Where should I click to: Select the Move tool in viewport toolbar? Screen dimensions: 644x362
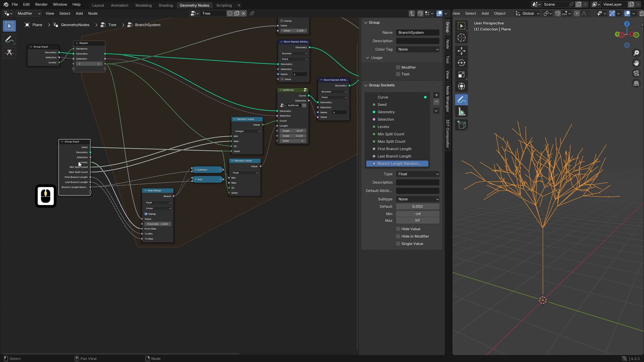[x=462, y=51]
